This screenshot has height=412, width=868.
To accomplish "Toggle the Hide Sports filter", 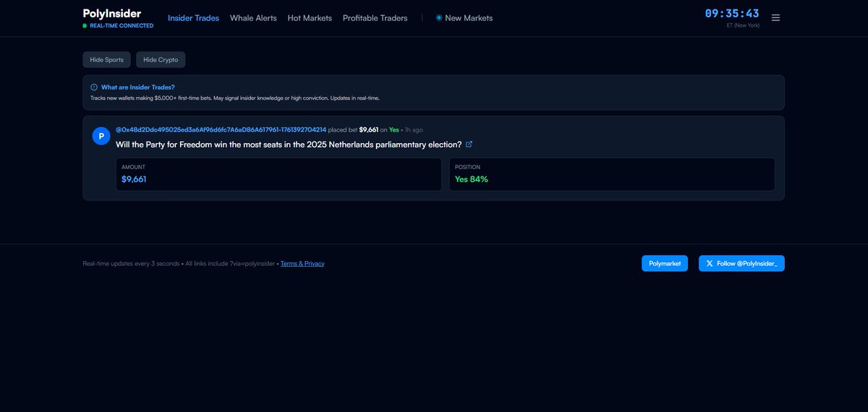I will click(x=107, y=60).
